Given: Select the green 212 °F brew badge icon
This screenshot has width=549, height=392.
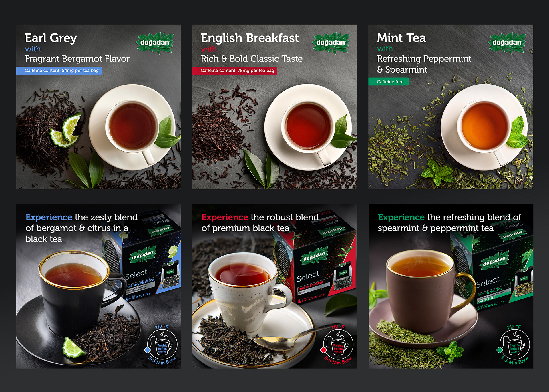Looking at the screenshot, I should tap(514, 344).
